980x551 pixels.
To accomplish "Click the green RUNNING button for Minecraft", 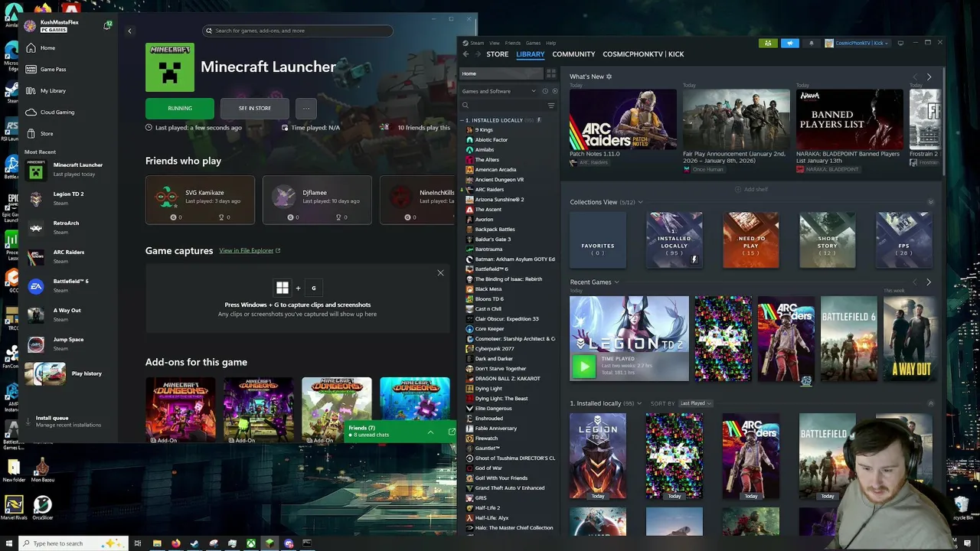I will (x=180, y=108).
